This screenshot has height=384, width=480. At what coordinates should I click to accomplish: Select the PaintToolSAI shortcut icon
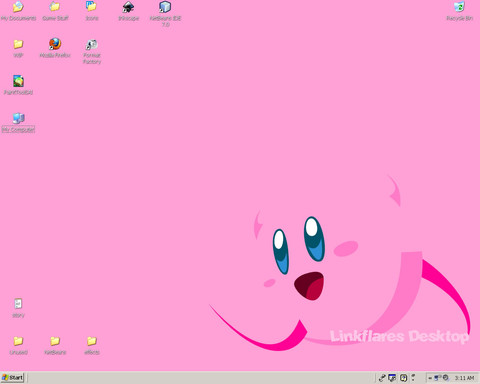click(18, 85)
